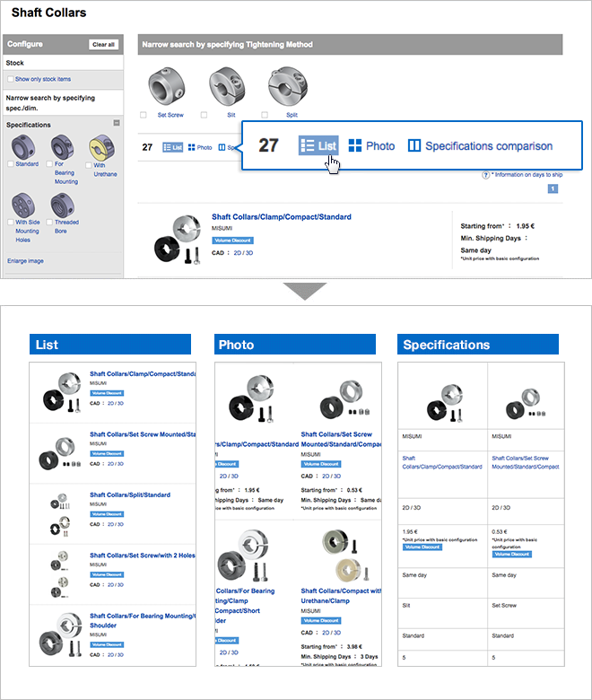Screen dimensions: 592x700
Task: Check the For Bearing Mounting checkbox
Action: [x=49, y=164]
